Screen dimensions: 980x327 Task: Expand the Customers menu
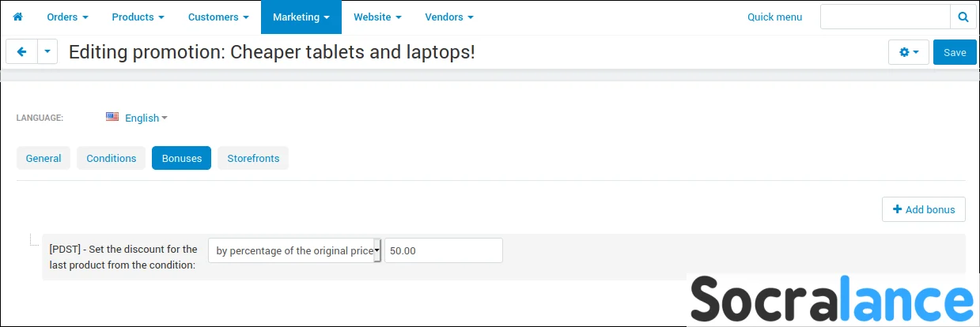(218, 17)
